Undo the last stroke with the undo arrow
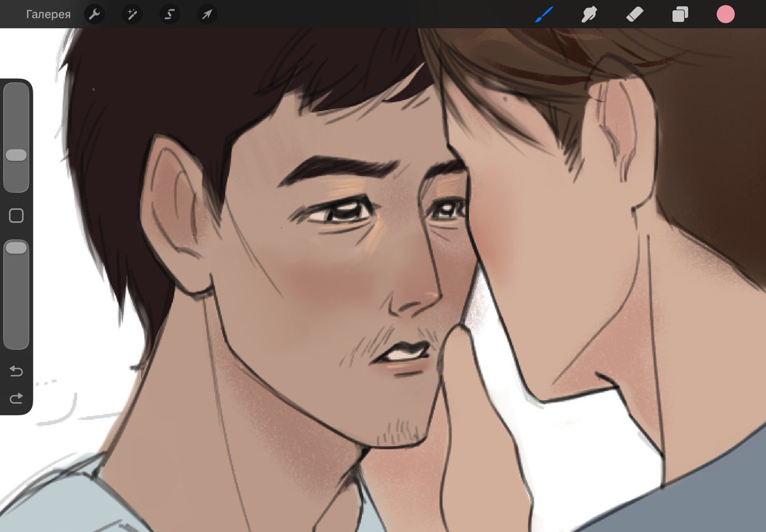 (x=16, y=371)
